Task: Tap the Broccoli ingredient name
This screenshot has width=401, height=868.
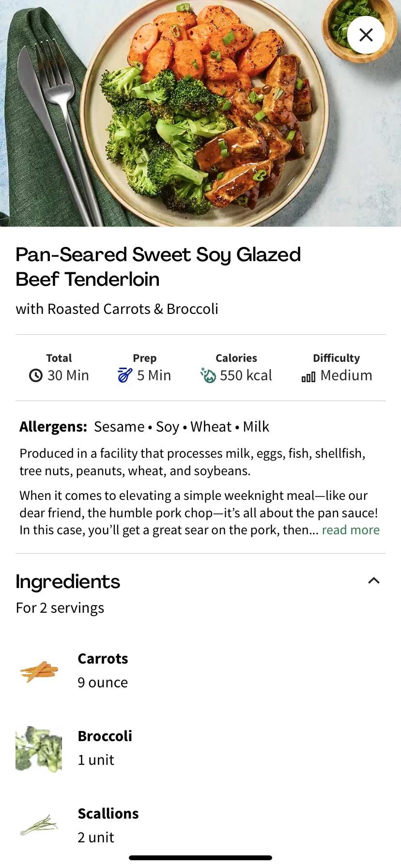Action: [x=105, y=736]
